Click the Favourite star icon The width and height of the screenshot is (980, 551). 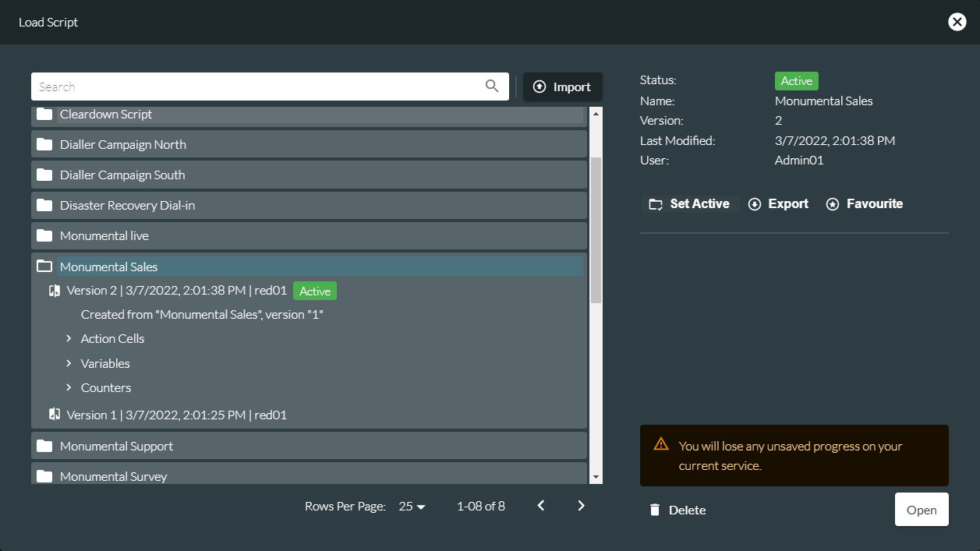coord(833,204)
